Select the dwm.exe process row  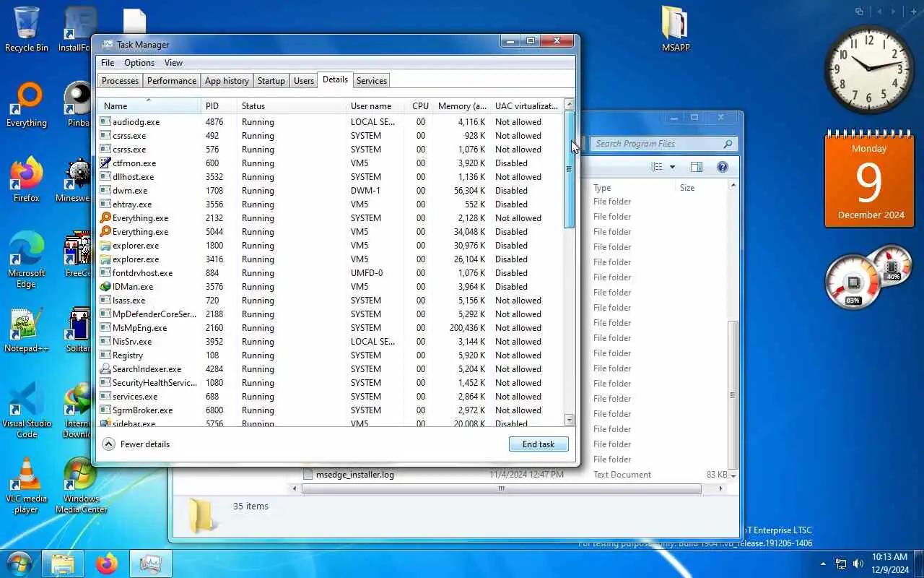331,191
